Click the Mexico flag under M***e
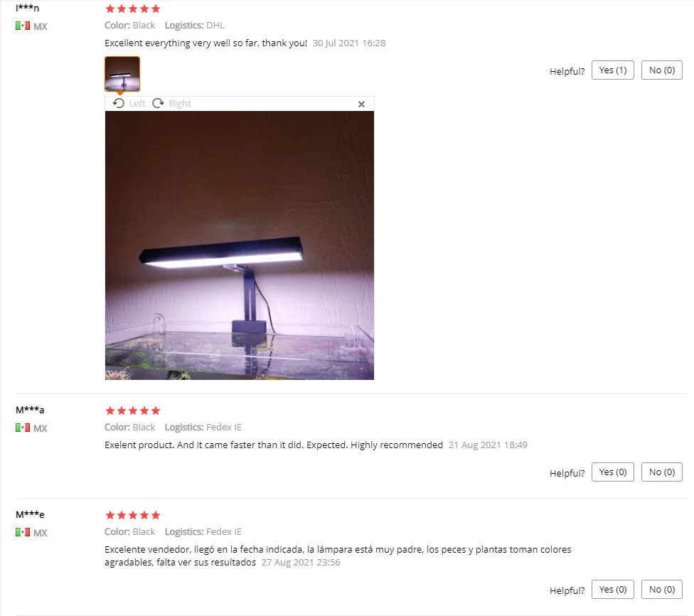Image resolution: width=694 pixels, height=616 pixels. pos(23,532)
